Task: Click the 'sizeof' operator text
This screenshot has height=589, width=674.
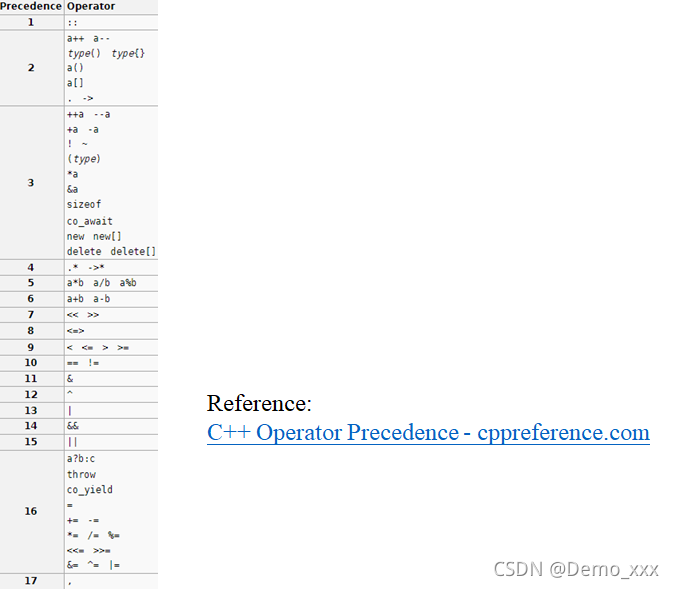Action: click(84, 204)
